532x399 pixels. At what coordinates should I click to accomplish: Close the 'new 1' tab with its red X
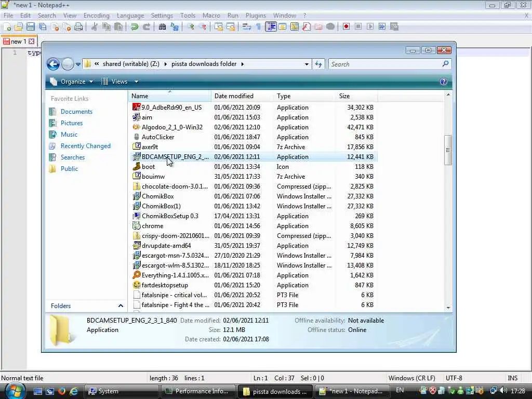click(x=32, y=42)
